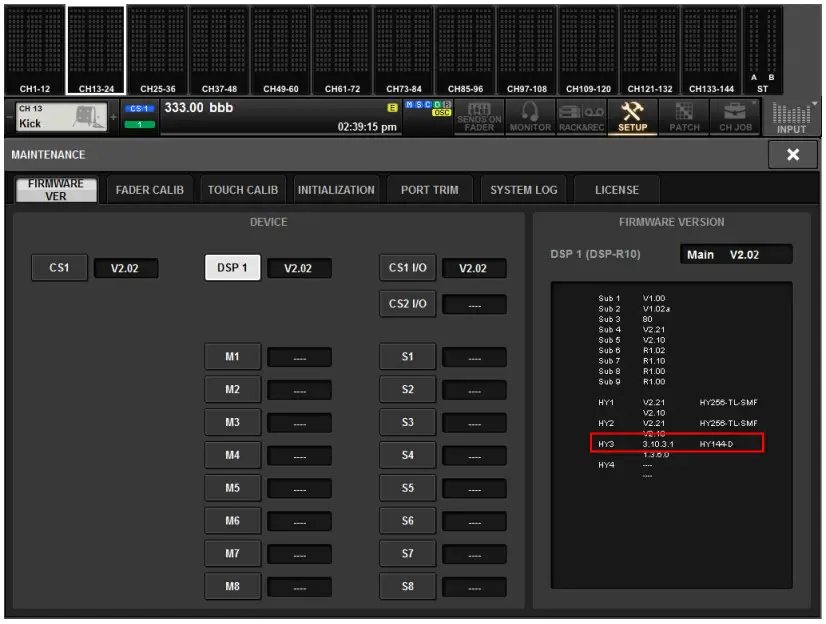Select the M3 device button
Screen dimensions: 826x624
[x=232, y=422]
